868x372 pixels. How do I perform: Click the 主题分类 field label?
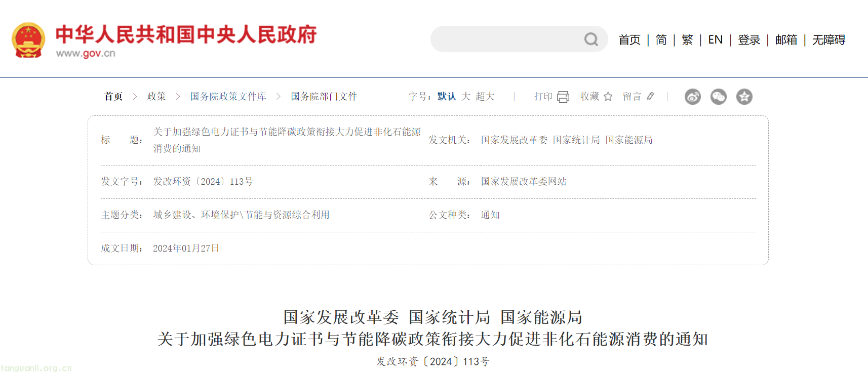(x=122, y=215)
